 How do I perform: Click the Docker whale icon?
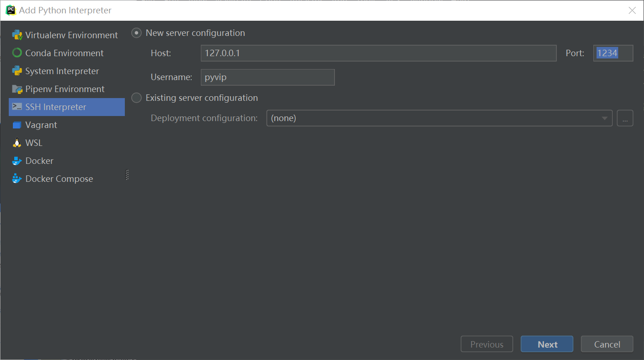coord(17,161)
